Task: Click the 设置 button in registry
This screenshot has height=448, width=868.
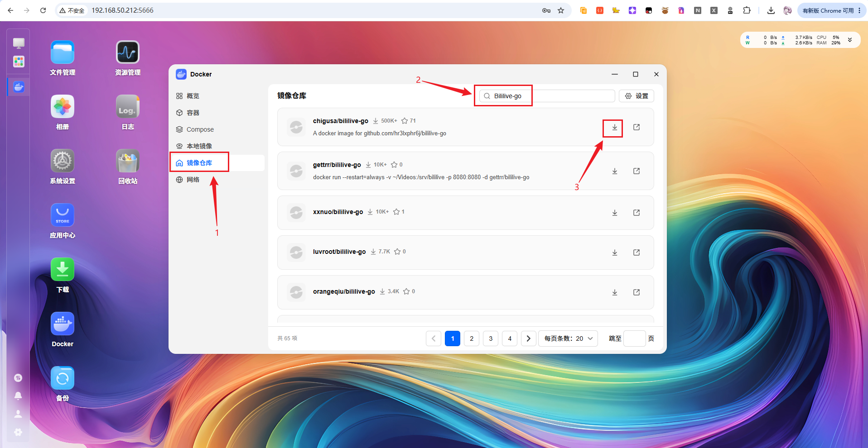Action: pos(637,96)
